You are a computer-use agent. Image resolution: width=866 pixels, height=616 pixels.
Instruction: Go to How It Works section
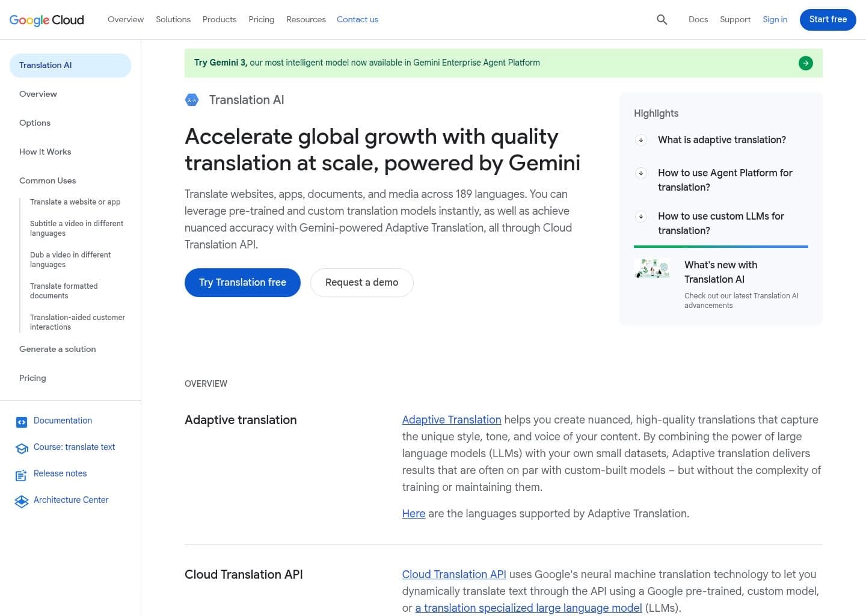[x=45, y=152]
